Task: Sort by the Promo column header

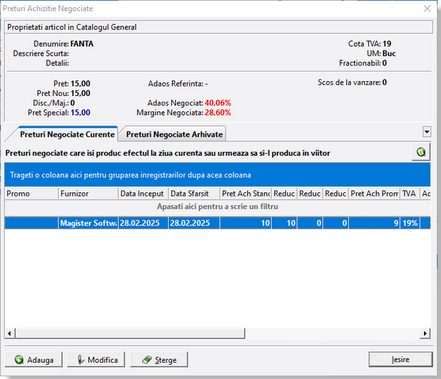Action: click(x=31, y=194)
